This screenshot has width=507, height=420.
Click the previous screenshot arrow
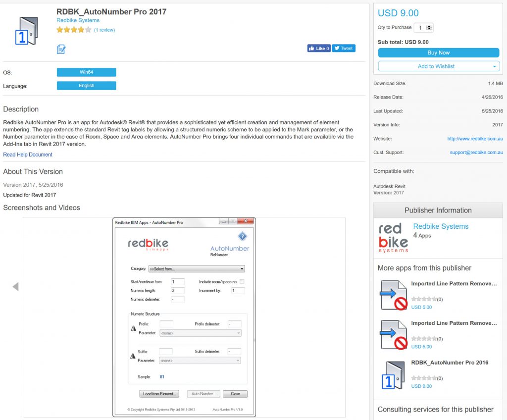point(15,287)
